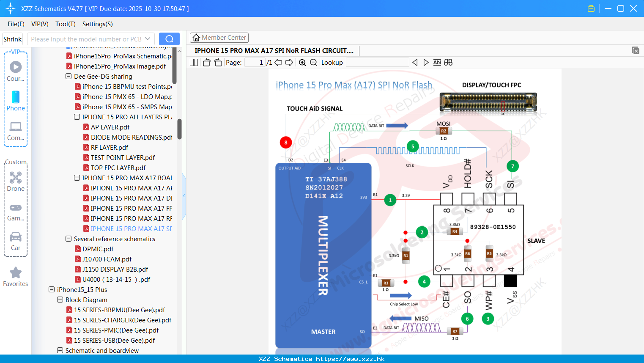Collapse IPHONE 15 PRO ALL LAYERS folder
This screenshot has width=644, height=363.
pos(77,117)
